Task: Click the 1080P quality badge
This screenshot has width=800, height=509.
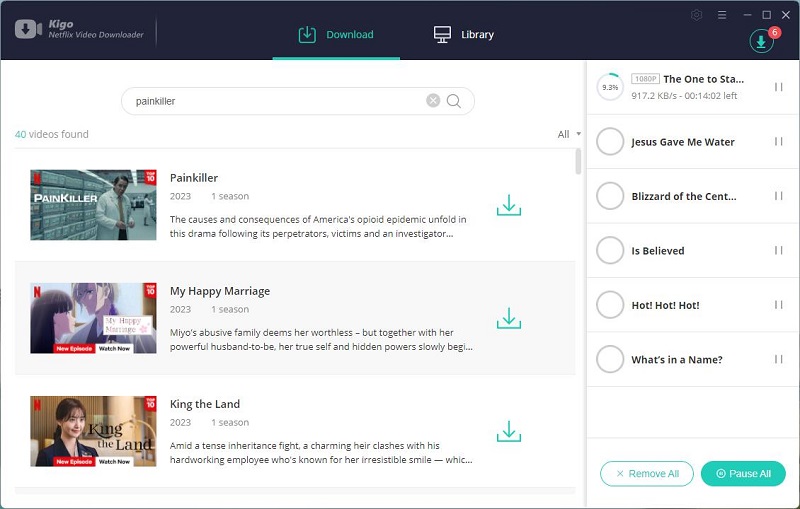Action: point(645,79)
